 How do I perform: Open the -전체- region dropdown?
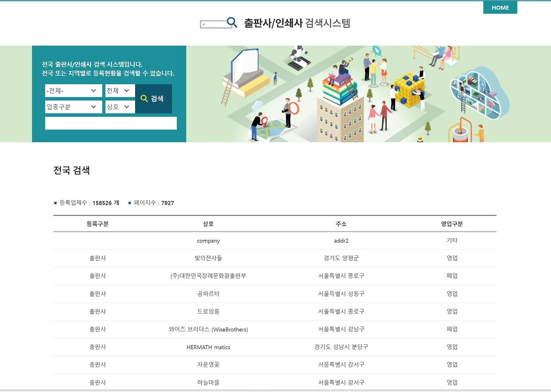click(73, 90)
